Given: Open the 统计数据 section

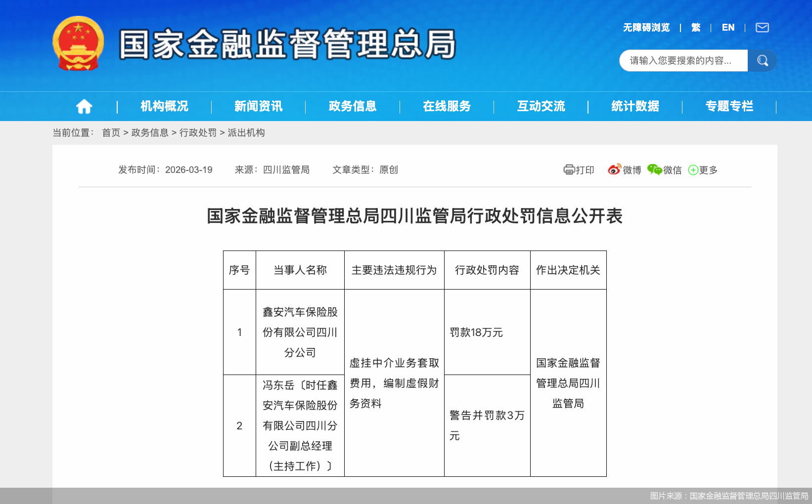Looking at the screenshot, I should coord(635,106).
